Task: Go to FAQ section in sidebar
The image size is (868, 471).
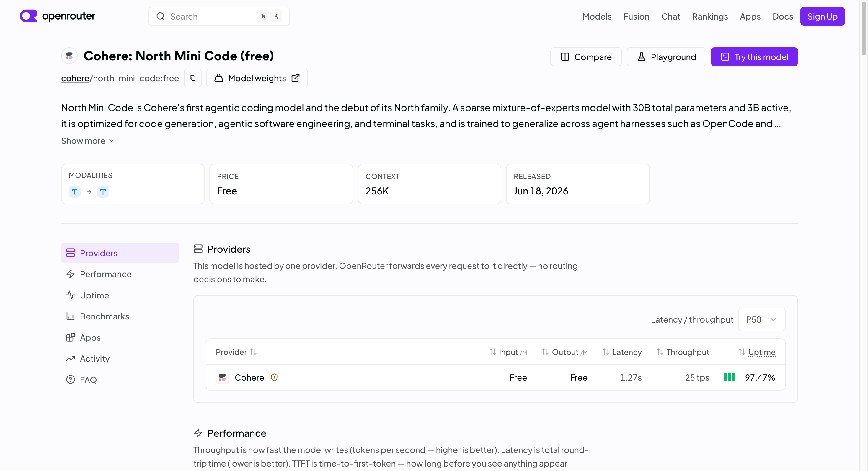Action: coord(120,380)
